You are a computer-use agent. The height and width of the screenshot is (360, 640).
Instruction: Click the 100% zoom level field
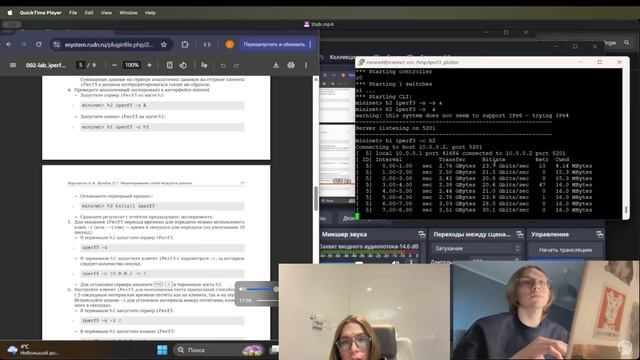[132, 65]
